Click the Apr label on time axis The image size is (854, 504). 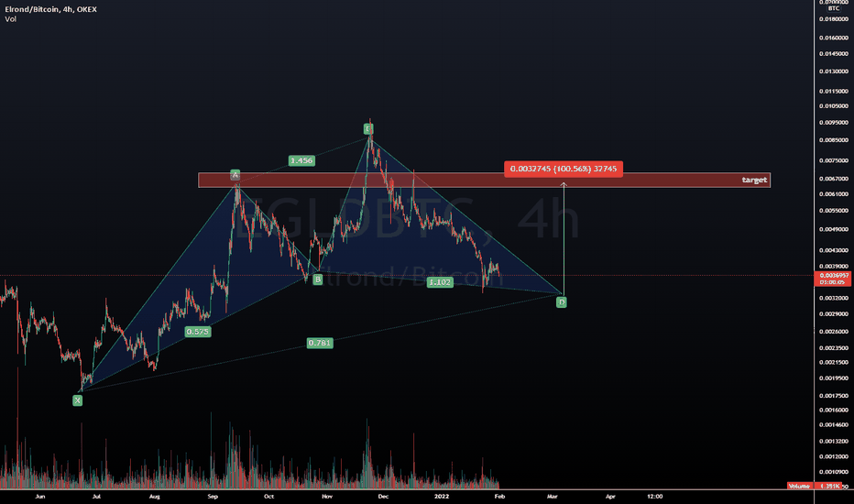coord(610,497)
